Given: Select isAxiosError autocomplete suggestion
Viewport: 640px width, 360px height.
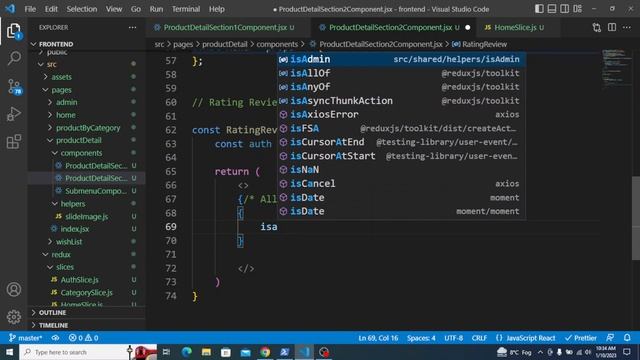Looking at the screenshot, I should coord(401,115).
